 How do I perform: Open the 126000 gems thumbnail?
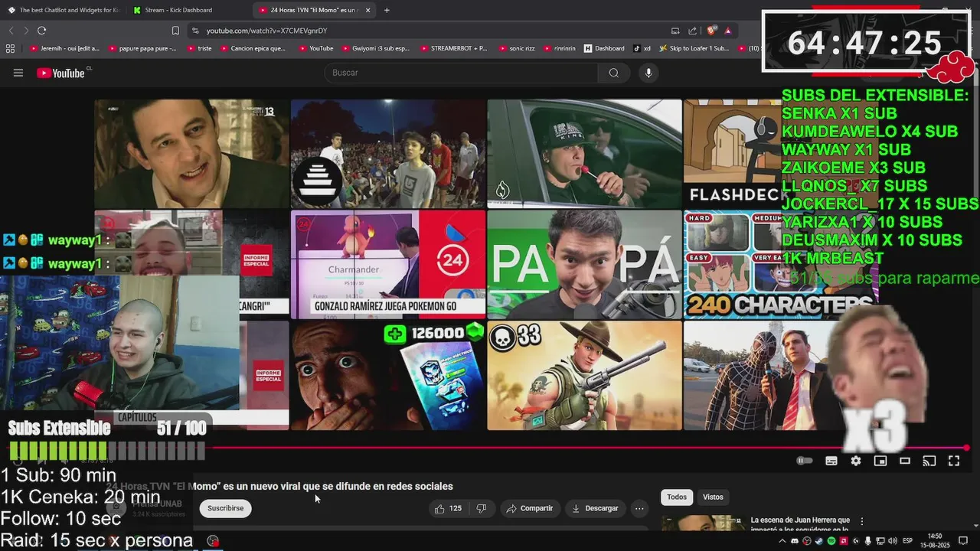tap(388, 375)
